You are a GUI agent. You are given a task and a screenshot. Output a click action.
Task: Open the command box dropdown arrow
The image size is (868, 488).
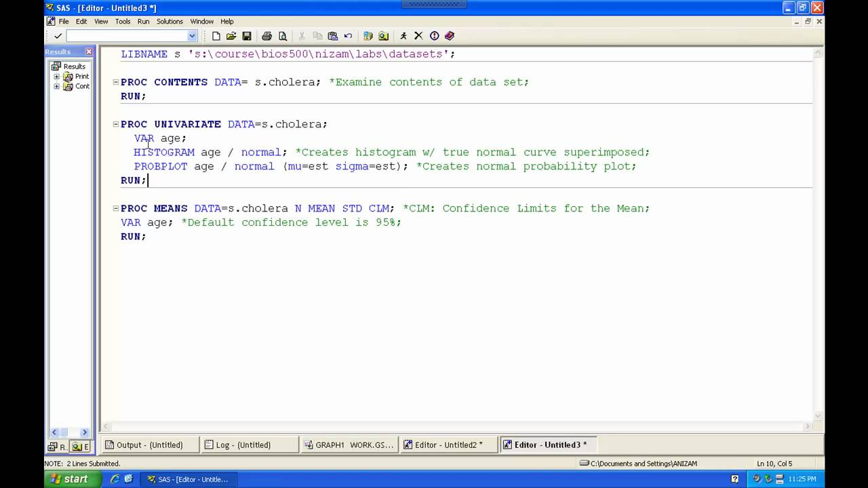[x=192, y=36]
